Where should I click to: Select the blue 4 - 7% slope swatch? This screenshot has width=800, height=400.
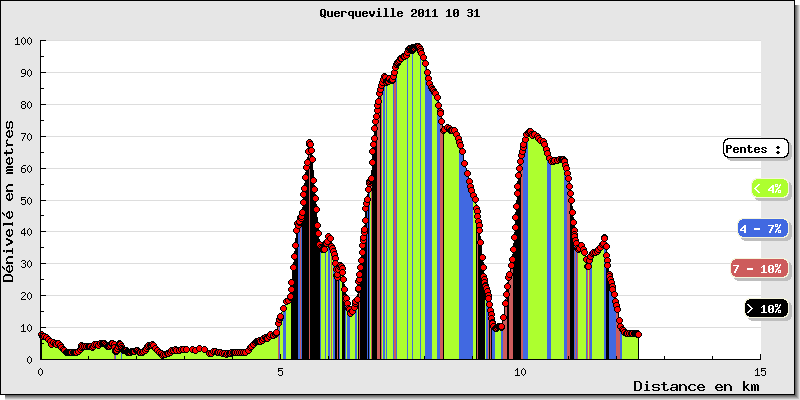pyautogui.click(x=763, y=229)
